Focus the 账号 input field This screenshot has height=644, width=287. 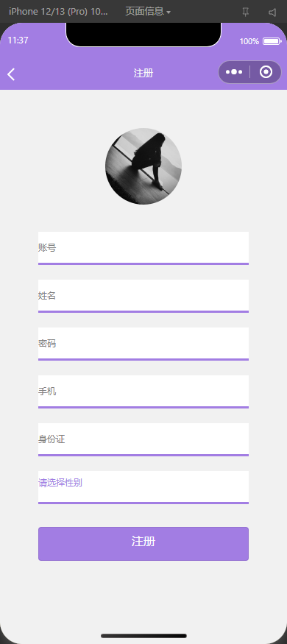[143, 248]
